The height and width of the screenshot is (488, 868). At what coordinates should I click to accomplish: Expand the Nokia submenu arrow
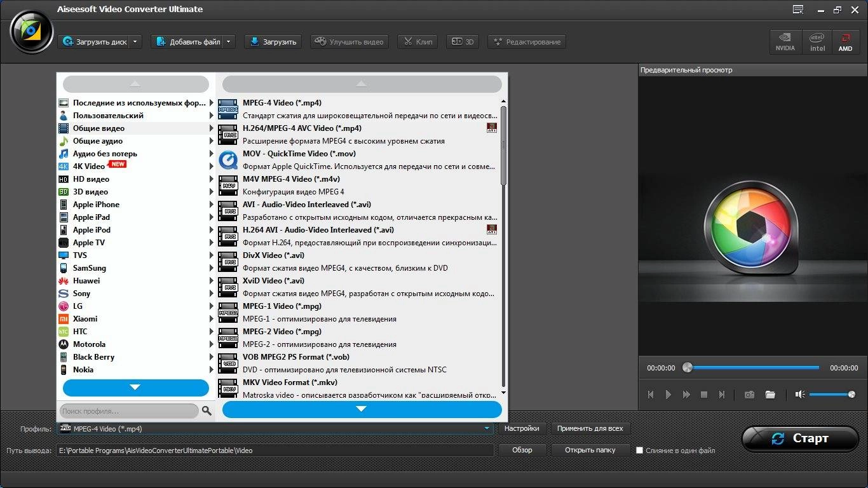coord(212,370)
